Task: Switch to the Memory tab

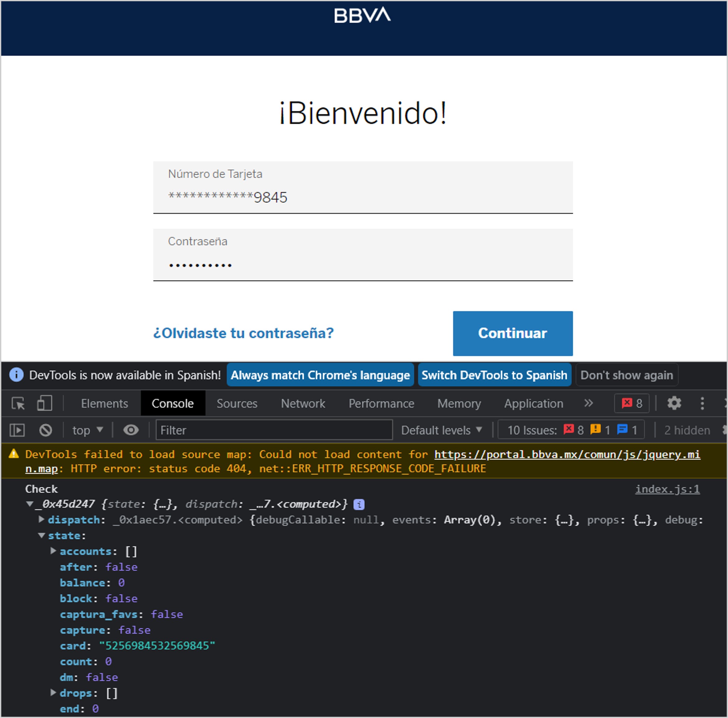Action: (x=459, y=403)
